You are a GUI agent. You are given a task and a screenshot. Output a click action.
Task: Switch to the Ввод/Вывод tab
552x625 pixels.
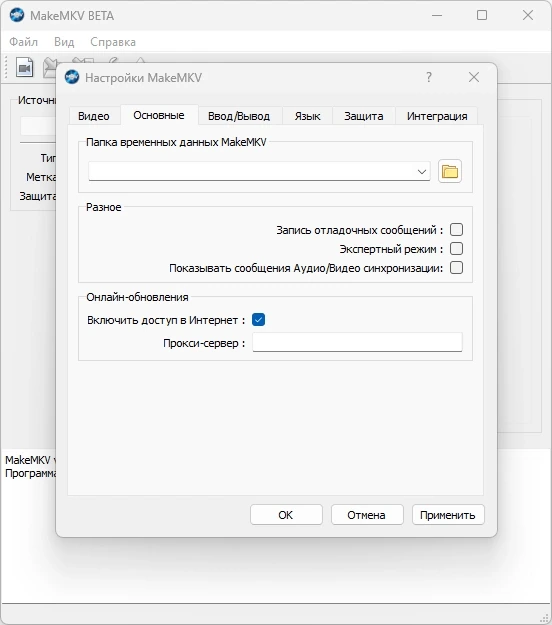(x=239, y=116)
